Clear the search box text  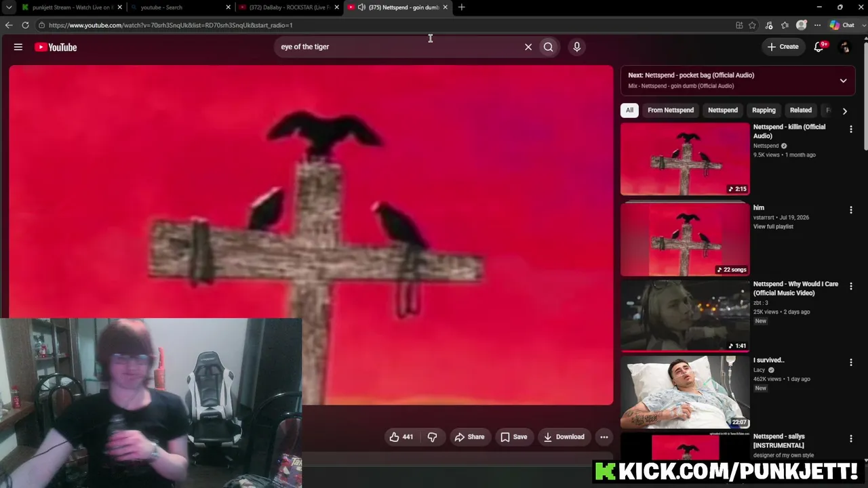coord(528,47)
